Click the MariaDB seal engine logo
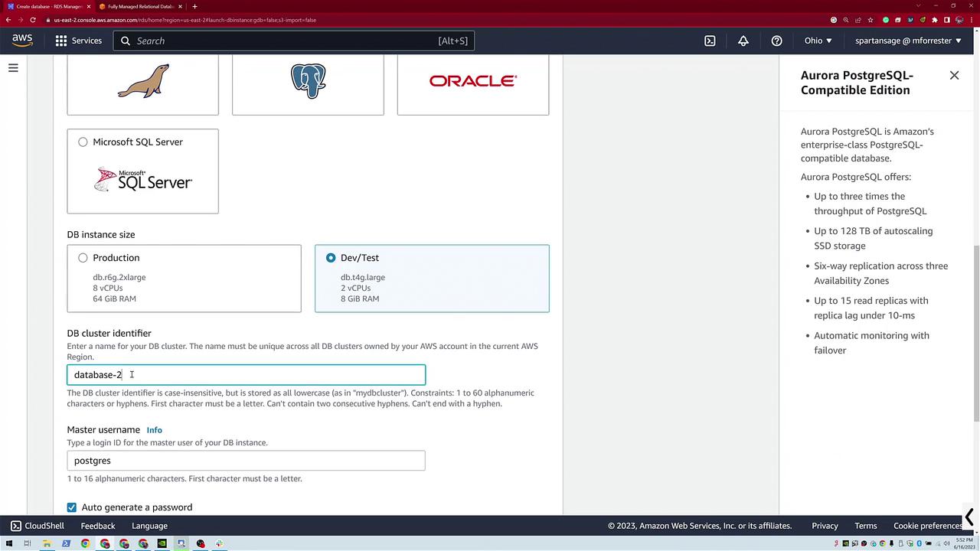 coord(143,81)
